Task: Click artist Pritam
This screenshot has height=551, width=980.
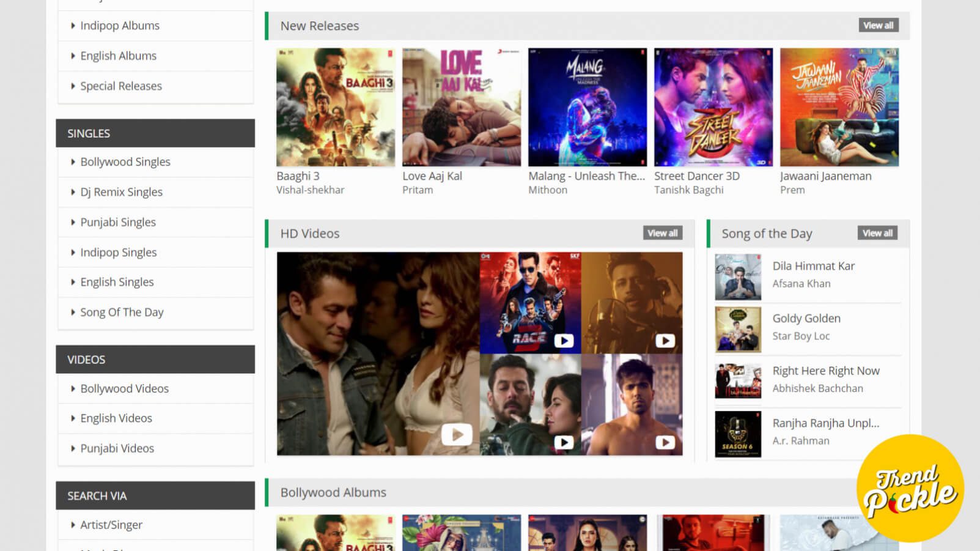Action: point(418,190)
